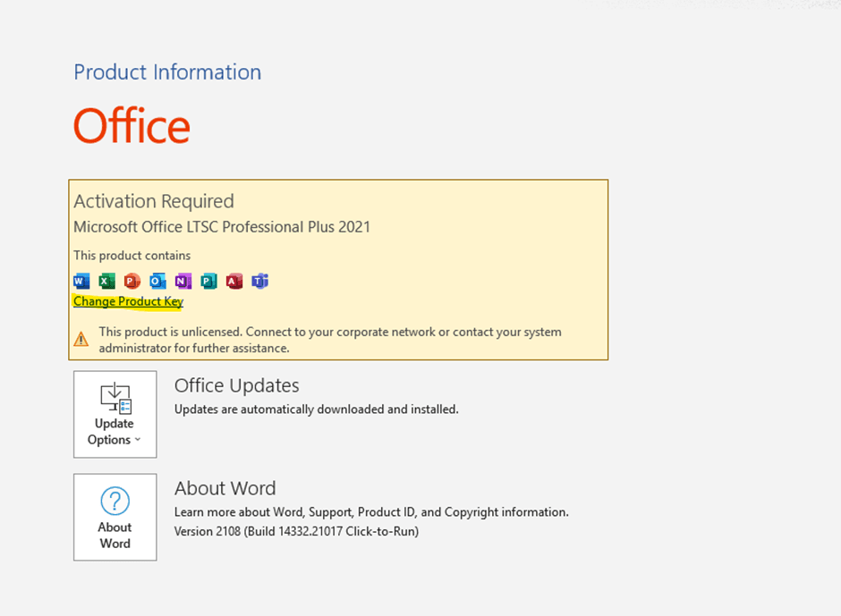Viewport: 841px width, 616px height.
Task: Open the Change Product Key link
Action: (128, 301)
